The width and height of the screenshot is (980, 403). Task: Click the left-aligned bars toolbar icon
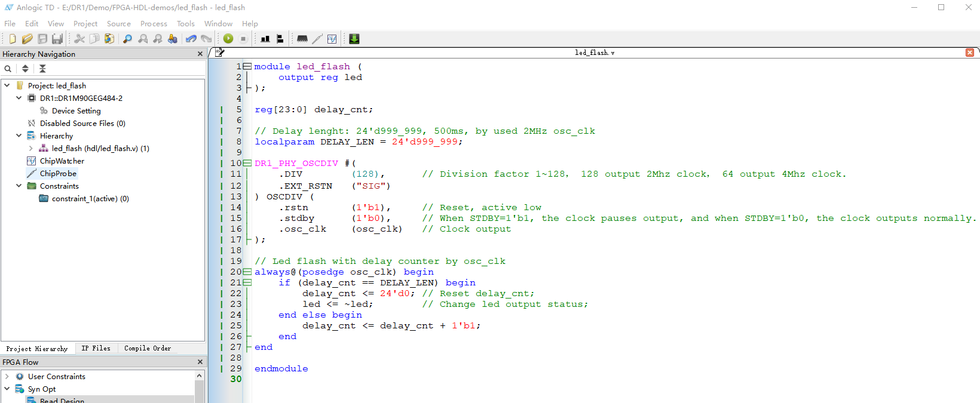(x=280, y=39)
